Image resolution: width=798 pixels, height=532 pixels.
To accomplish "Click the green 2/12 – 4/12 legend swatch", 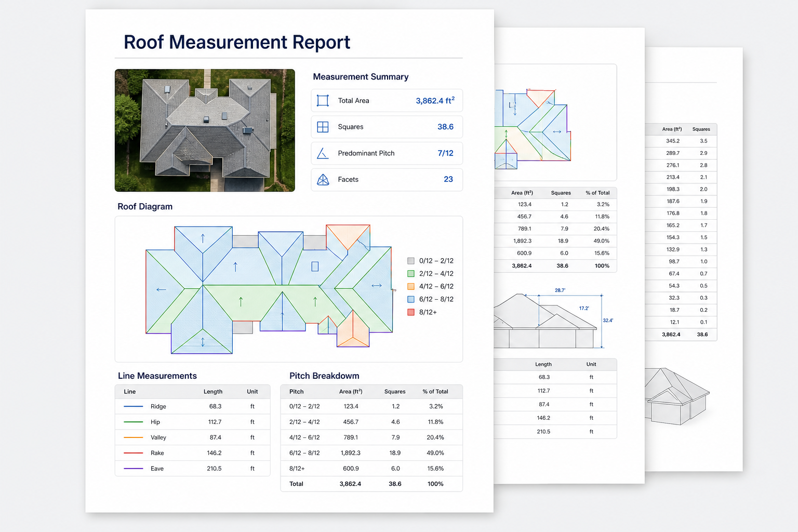I will pyautogui.click(x=411, y=274).
